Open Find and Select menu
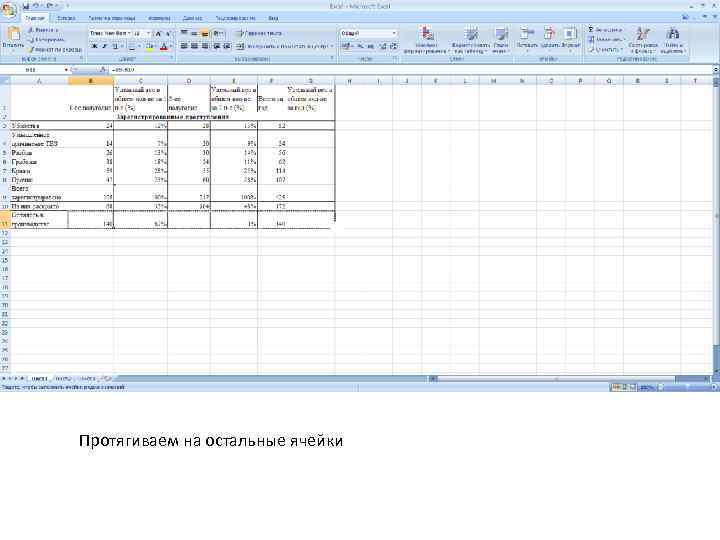Viewport: 720px width, 540px height. (672, 40)
